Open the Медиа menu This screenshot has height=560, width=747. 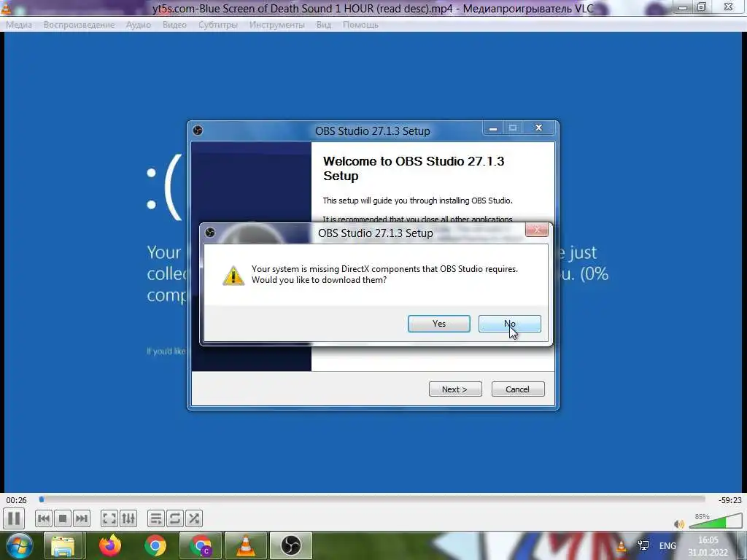click(x=19, y=25)
